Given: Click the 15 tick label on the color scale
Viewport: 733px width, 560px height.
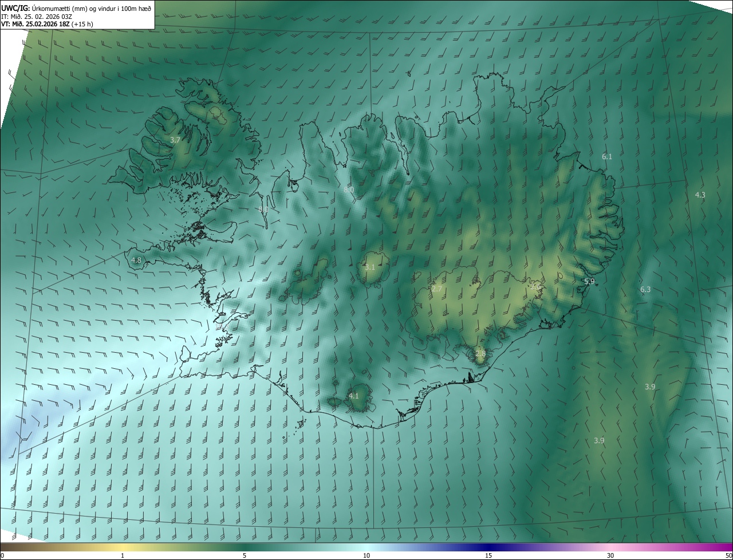Looking at the screenshot, I should [x=488, y=555].
